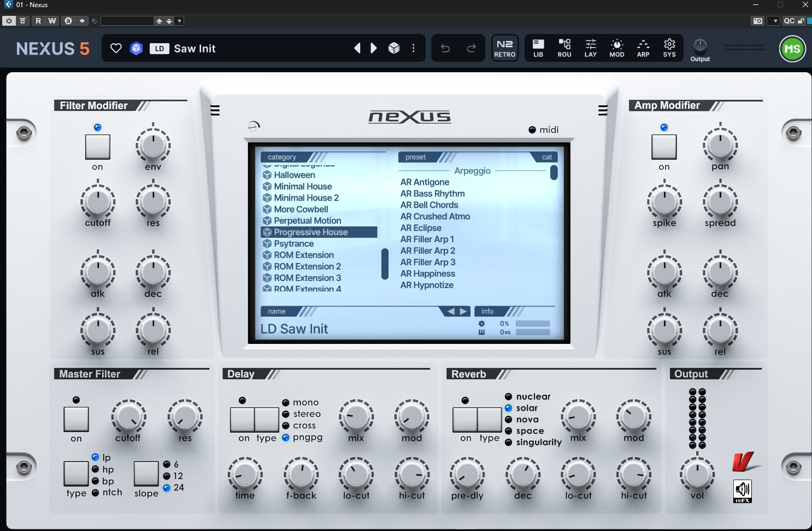This screenshot has width=812, height=531.
Task: Open the MOD modulation page
Action: [x=617, y=48]
